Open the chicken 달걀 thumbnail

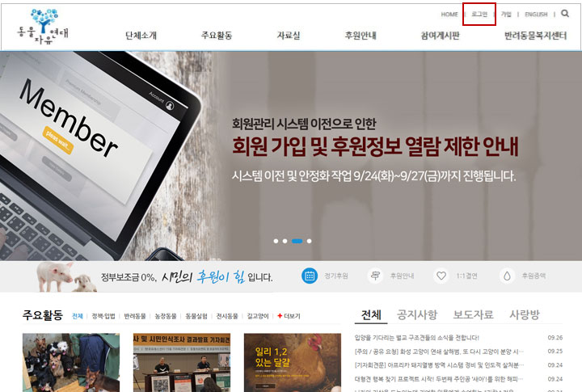pyautogui.click(x=293, y=362)
